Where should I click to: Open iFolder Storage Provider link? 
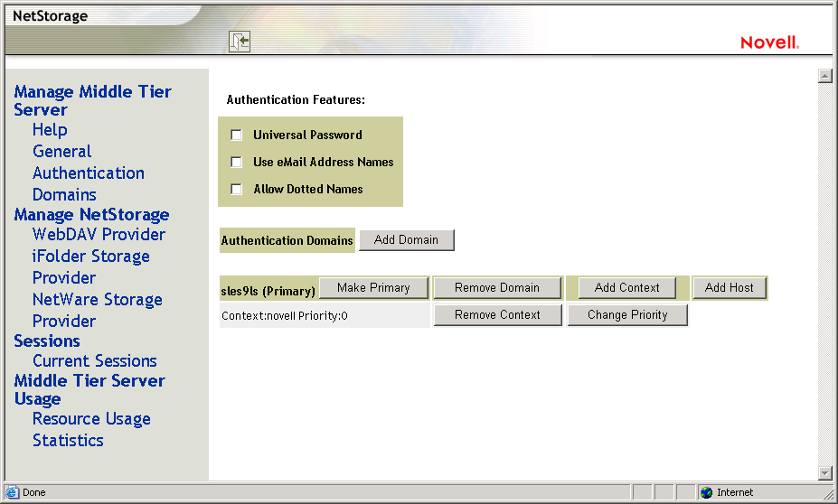(x=91, y=266)
